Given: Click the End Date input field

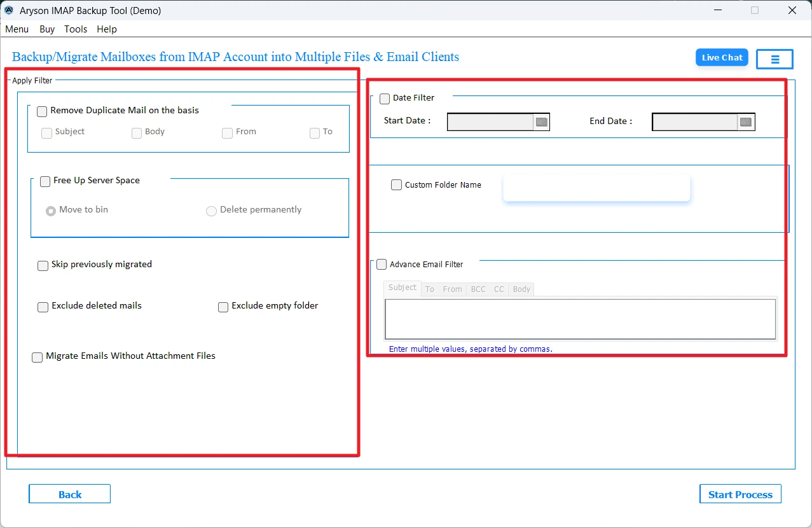Looking at the screenshot, I should pos(695,122).
